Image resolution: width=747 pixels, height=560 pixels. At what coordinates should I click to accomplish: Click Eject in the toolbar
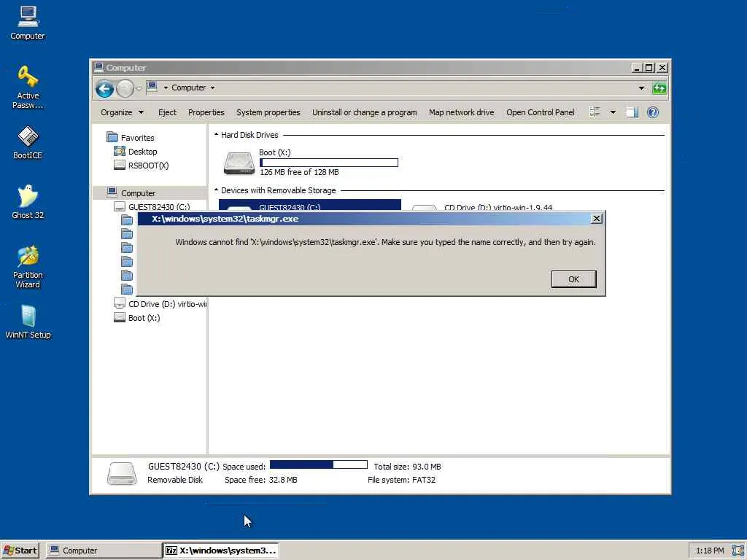[167, 112]
